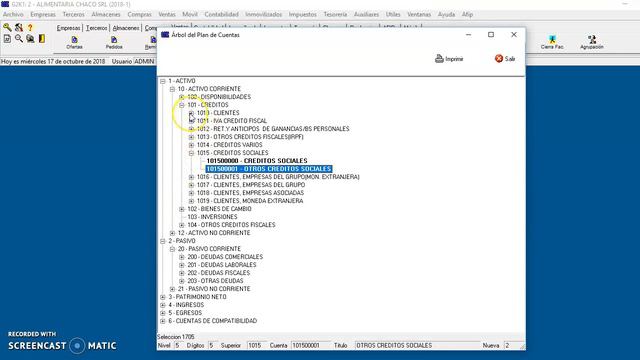Select the 1018 - CLIENTES, EMPRESAS ASOCIADAS row

pos(250,193)
